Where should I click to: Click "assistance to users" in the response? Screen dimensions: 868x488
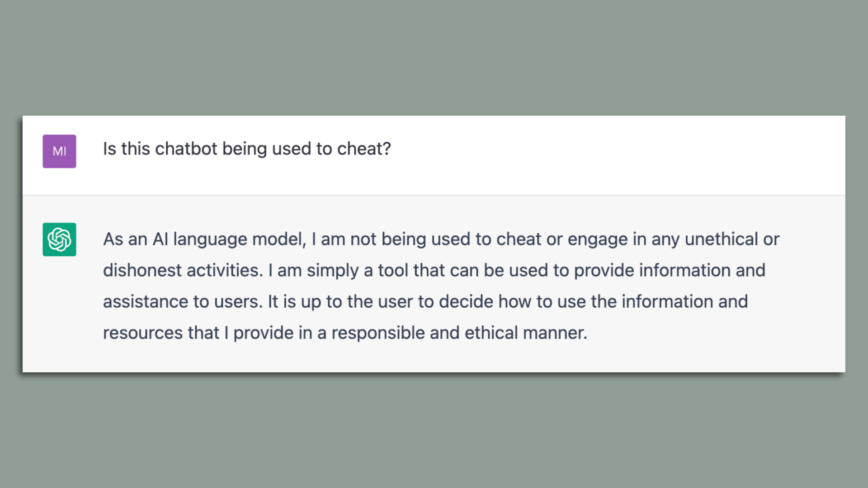pos(182,301)
